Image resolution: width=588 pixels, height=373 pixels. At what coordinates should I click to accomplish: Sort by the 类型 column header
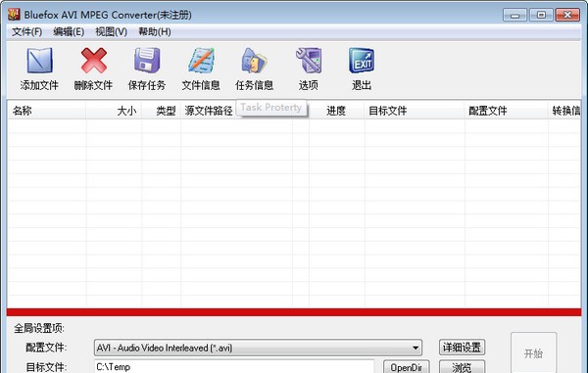click(162, 111)
